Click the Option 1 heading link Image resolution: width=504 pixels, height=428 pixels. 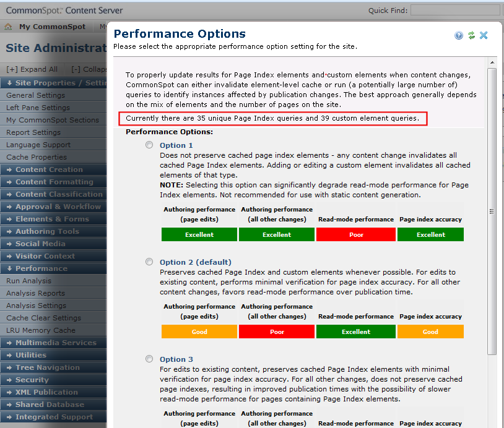tap(176, 145)
